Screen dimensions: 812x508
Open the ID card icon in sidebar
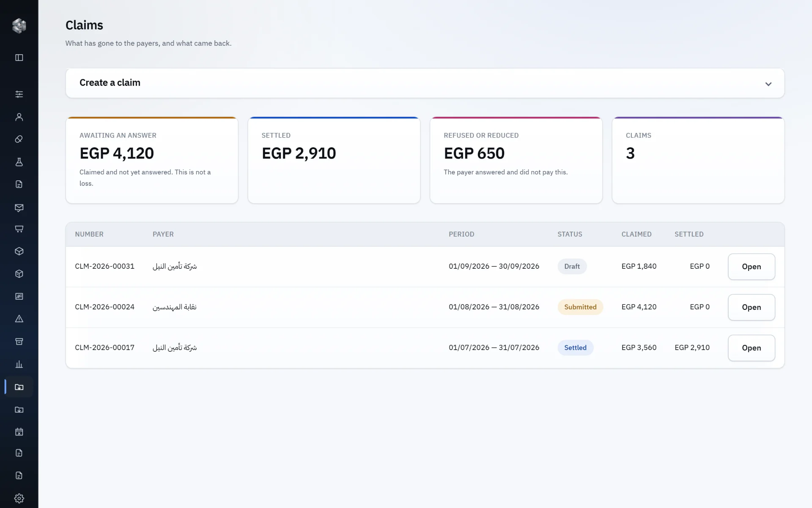pos(19,296)
